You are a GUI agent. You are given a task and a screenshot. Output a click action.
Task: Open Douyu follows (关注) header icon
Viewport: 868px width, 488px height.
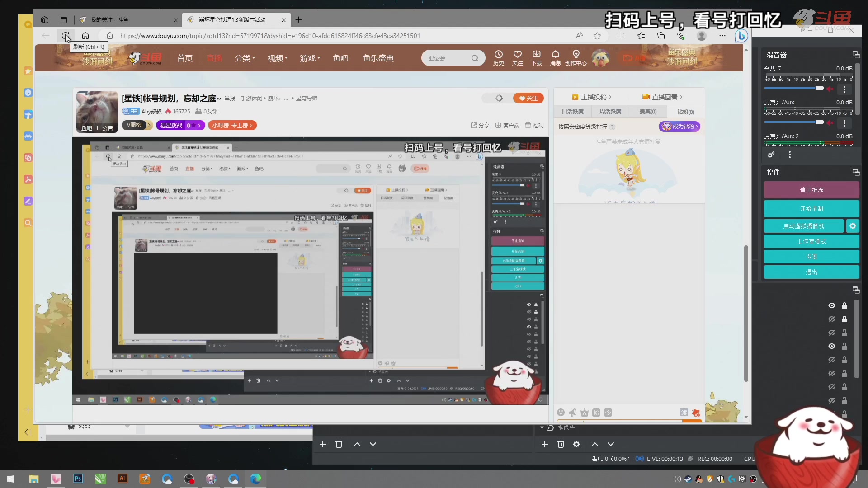coord(518,58)
